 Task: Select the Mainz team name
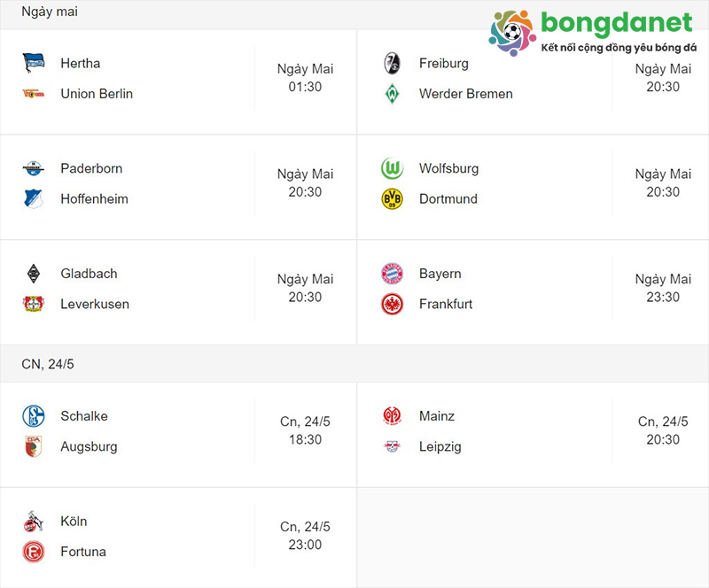tap(437, 415)
